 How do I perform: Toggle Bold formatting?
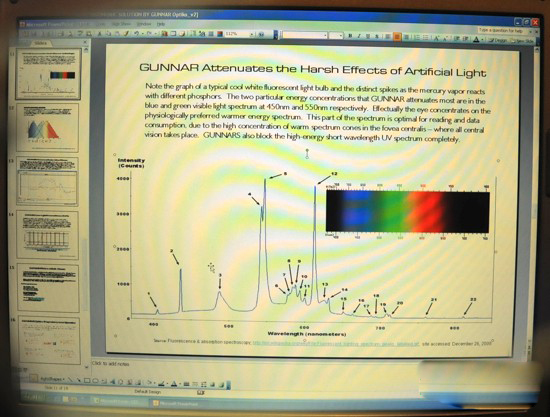(x=350, y=36)
